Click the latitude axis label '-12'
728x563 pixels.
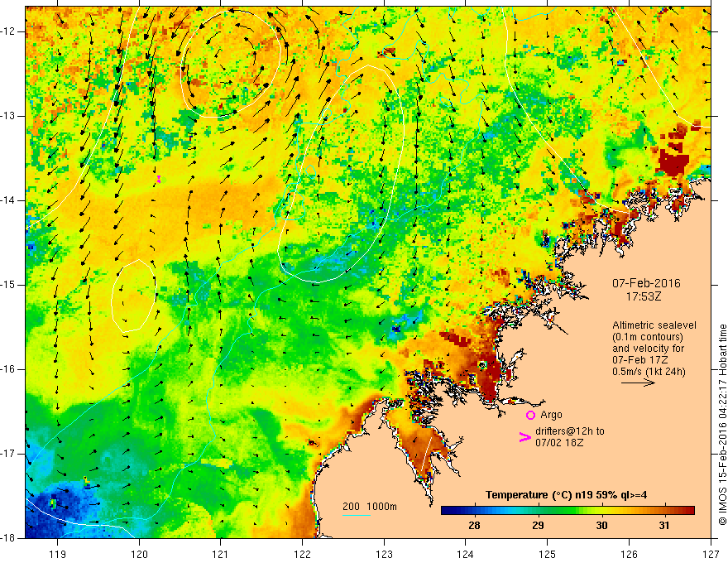[8, 31]
